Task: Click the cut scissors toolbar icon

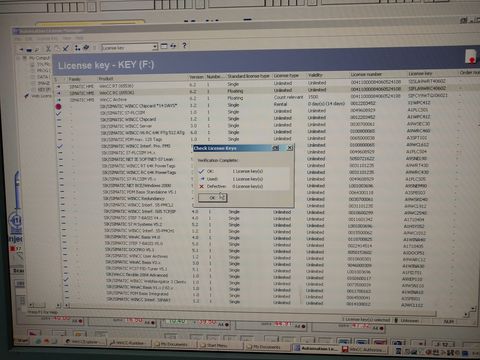Action: pyautogui.click(x=48, y=49)
